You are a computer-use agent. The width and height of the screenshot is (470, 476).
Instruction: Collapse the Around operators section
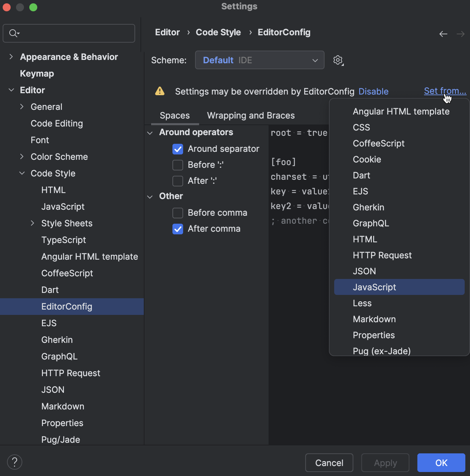tap(150, 132)
